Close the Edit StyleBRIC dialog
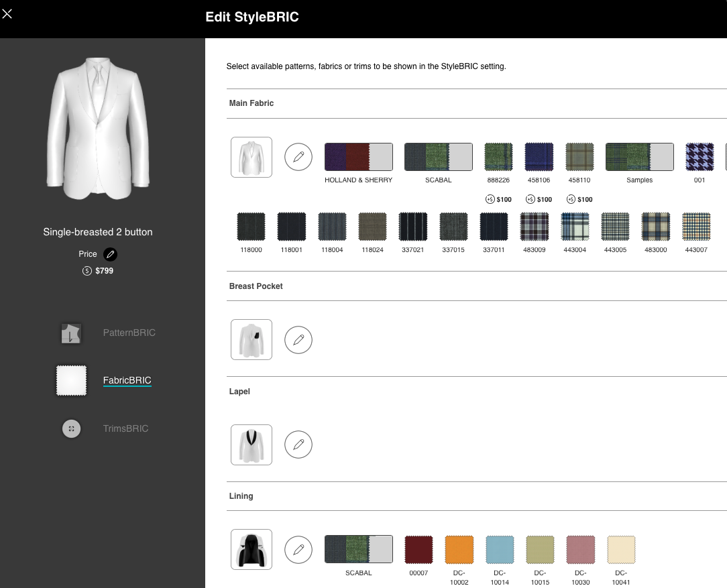 tap(7, 13)
